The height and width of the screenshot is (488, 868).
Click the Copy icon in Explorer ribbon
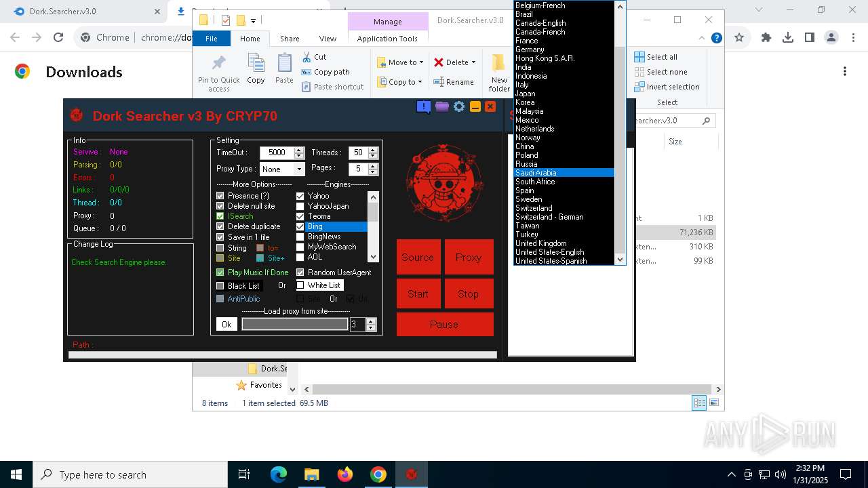click(x=256, y=69)
